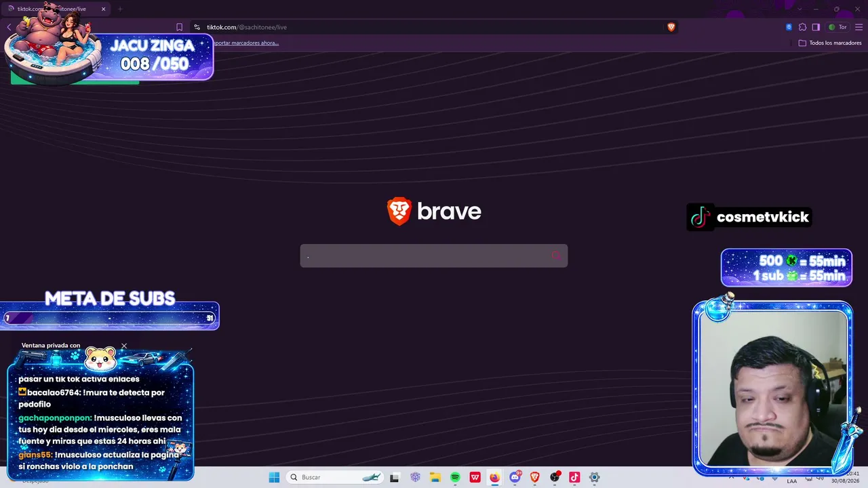The height and width of the screenshot is (488, 868).
Task: Close the tiktok.com tab
Action: coord(103,9)
